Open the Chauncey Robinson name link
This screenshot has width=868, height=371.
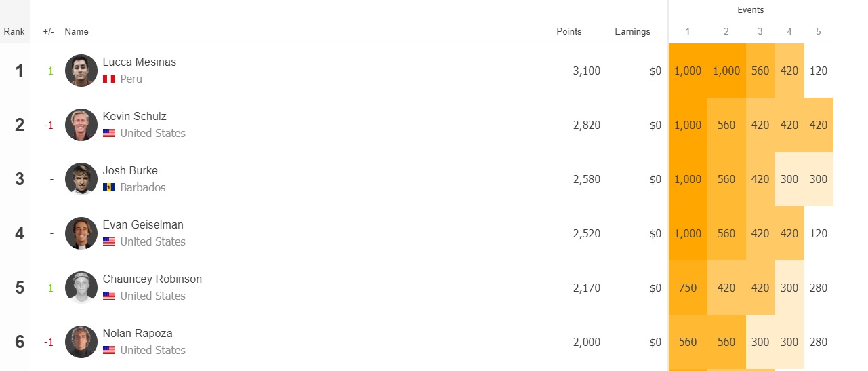(152, 279)
